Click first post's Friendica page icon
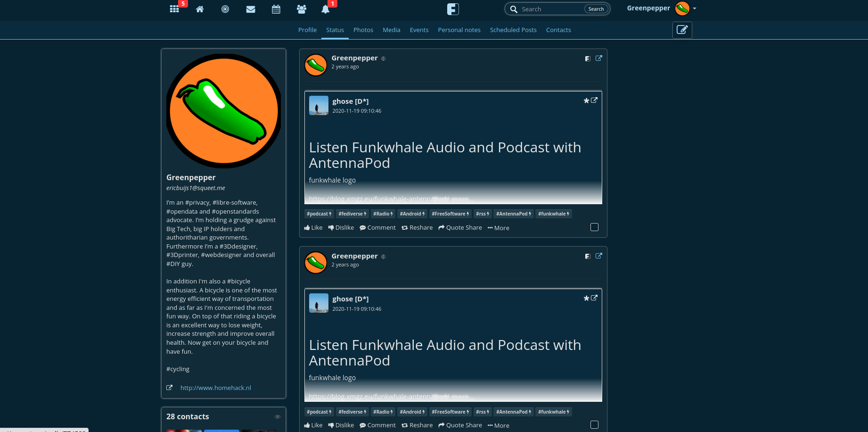The image size is (868, 432). [x=588, y=58]
